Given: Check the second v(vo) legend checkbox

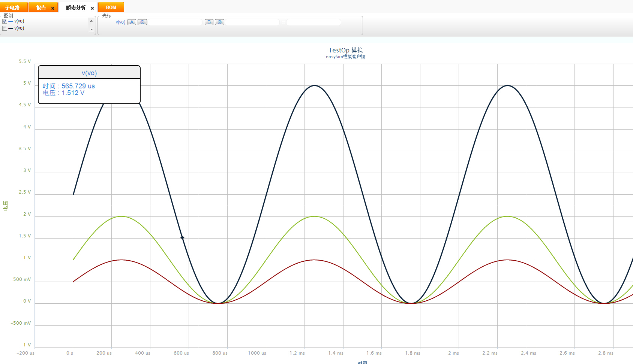Looking at the screenshot, I should 4,28.
